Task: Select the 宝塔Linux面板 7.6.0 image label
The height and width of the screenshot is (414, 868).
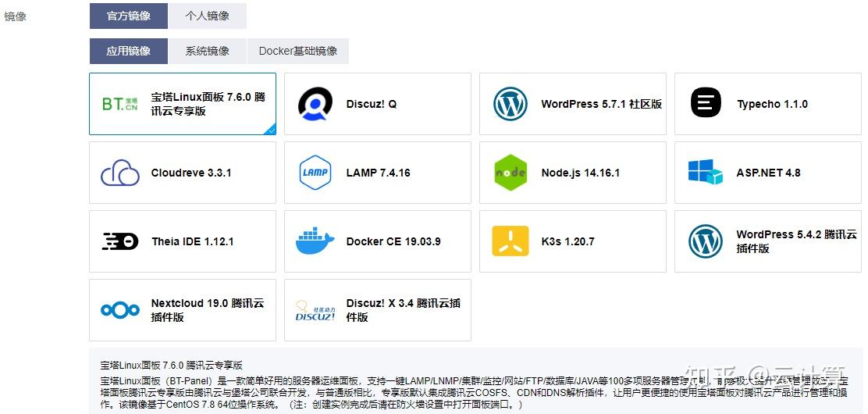Action: [208, 104]
